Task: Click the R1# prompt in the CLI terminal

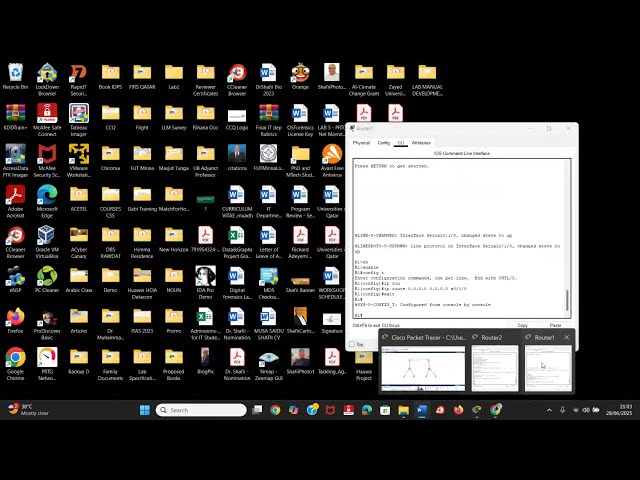Action: pyautogui.click(x=358, y=316)
